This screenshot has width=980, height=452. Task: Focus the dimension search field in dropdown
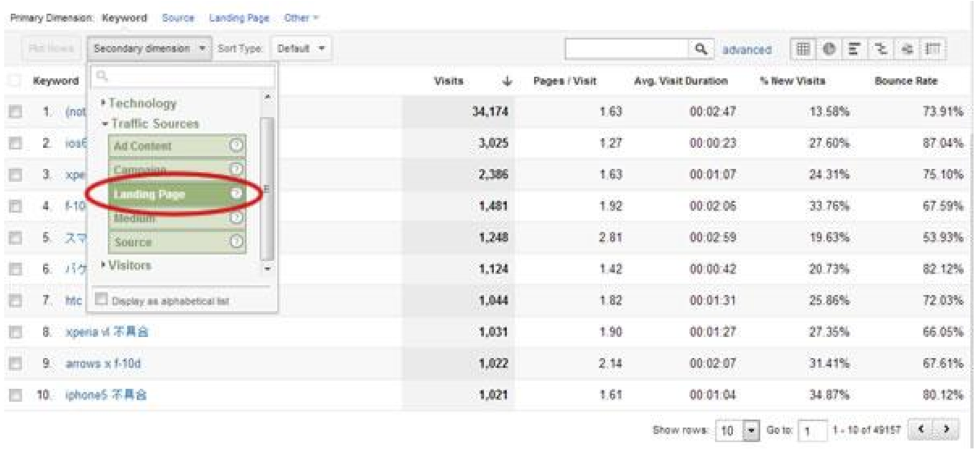pos(182,76)
